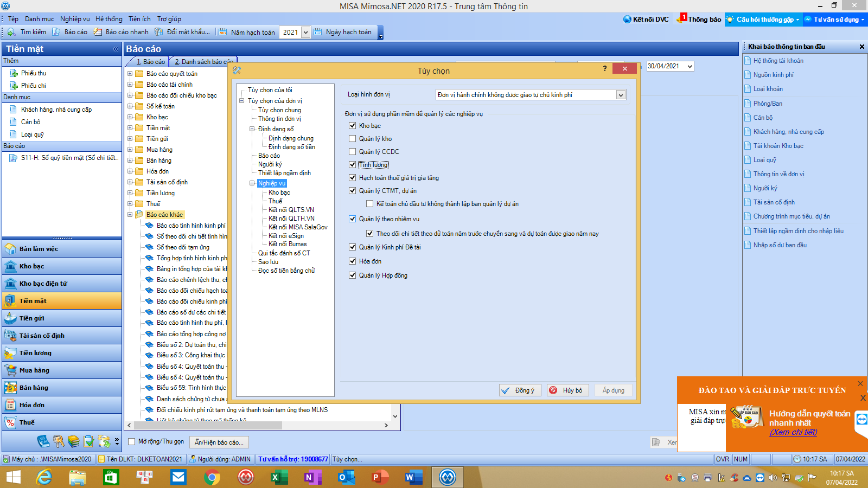Select Sao lưu in options tree
This screenshot has height=488, width=868.
coord(268,262)
